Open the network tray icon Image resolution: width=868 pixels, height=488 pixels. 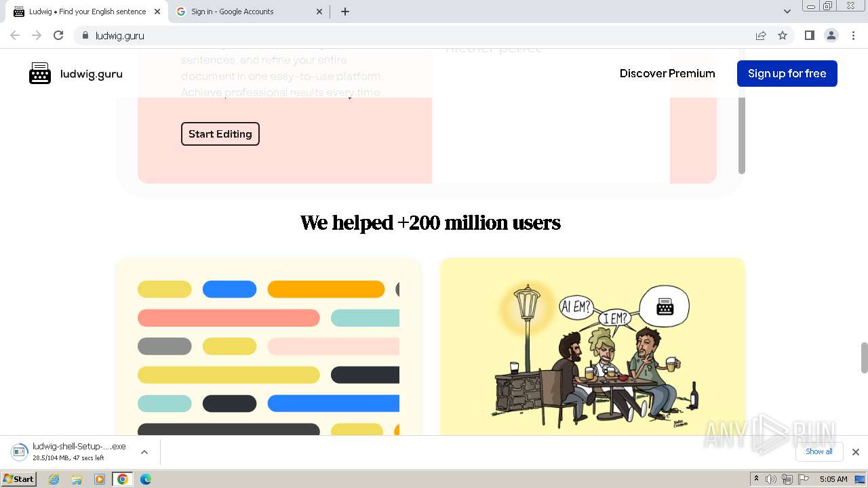pyautogui.click(x=787, y=479)
